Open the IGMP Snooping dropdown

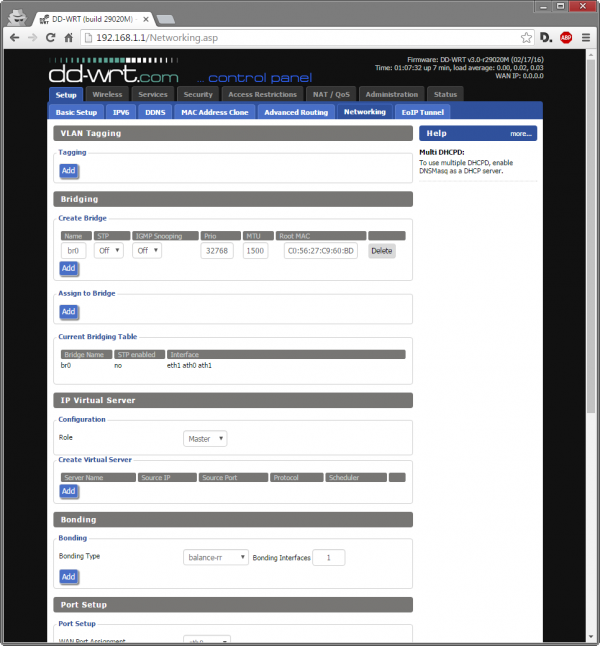[147, 251]
